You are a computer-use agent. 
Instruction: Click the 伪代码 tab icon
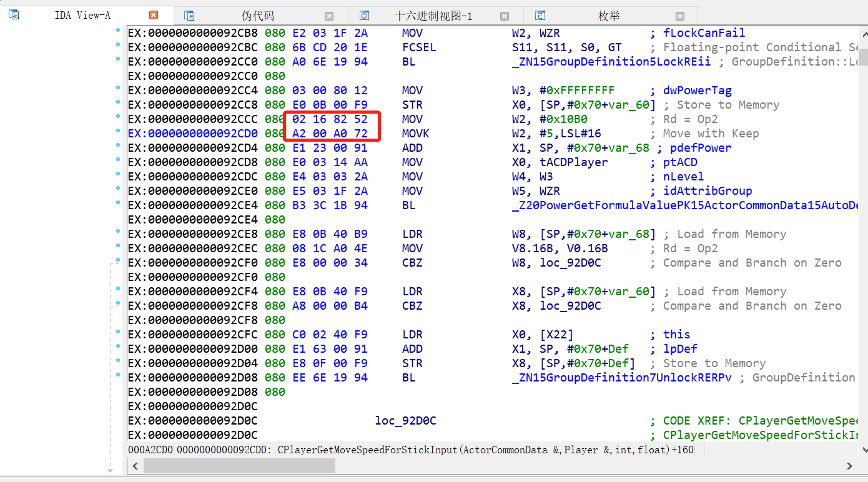click(x=189, y=16)
